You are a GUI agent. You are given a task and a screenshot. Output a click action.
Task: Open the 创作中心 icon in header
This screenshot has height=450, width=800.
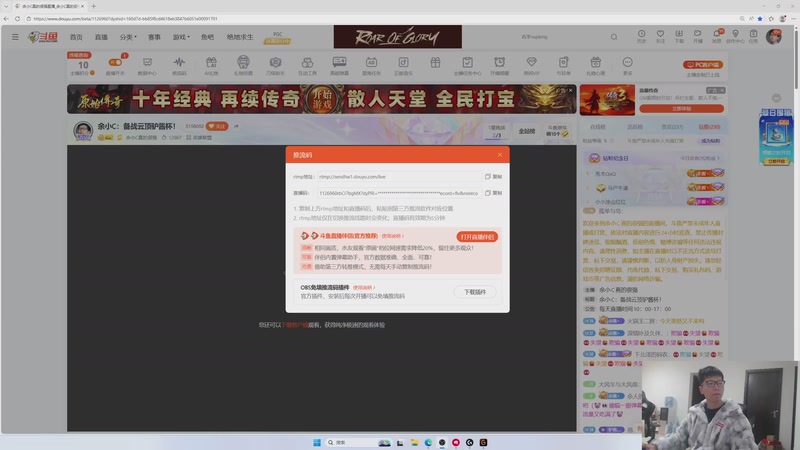(735, 36)
